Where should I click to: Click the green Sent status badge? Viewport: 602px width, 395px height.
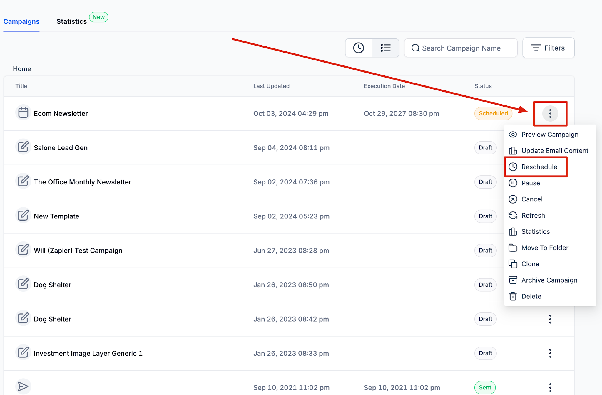click(485, 387)
